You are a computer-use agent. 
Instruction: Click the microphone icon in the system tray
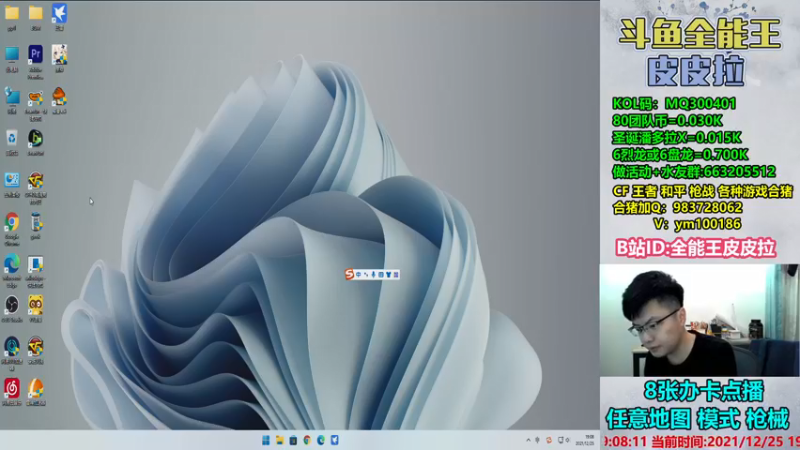click(x=537, y=440)
